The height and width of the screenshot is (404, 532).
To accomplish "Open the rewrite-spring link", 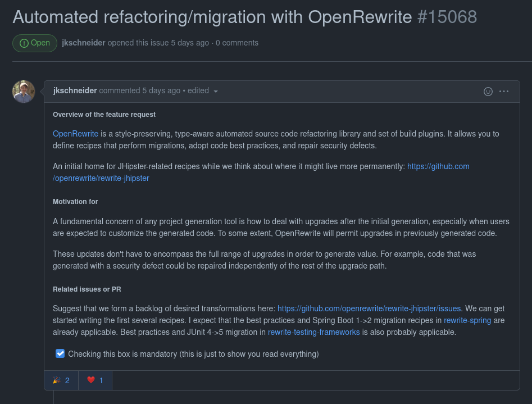I will click(x=467, y=320).
